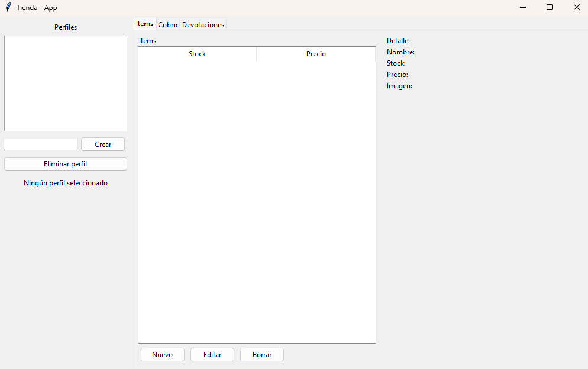Open the Devoluciones tab
Viewport: 588px width, 369px height.
click(203, 25)
